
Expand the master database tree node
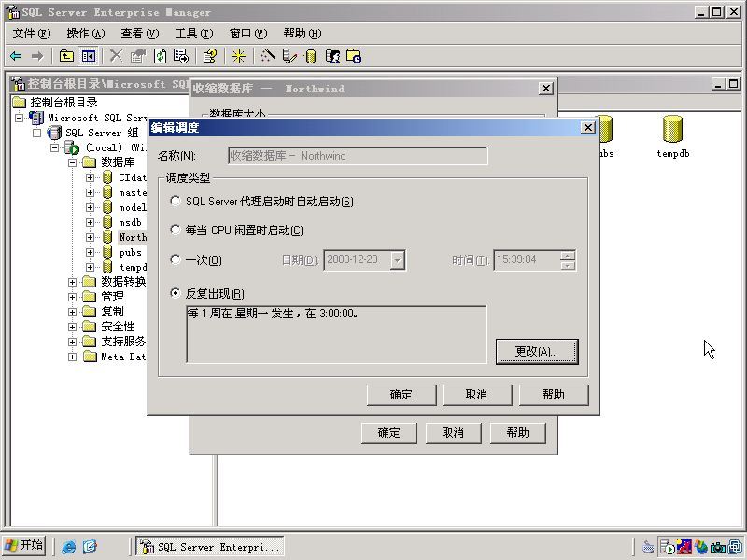point(90,192)
